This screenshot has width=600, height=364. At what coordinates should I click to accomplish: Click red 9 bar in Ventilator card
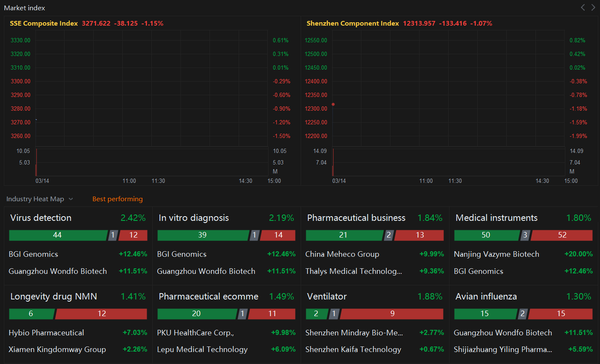[392, 314]
